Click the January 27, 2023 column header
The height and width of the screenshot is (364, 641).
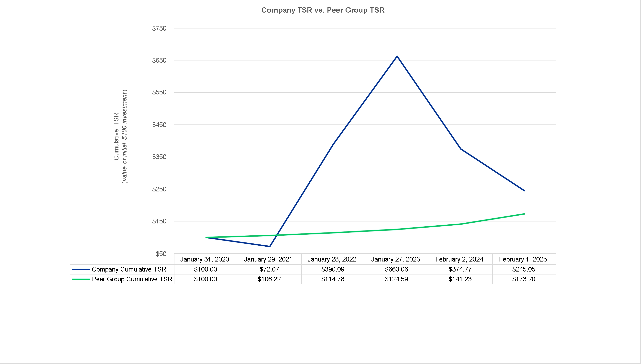pos(395,259)
